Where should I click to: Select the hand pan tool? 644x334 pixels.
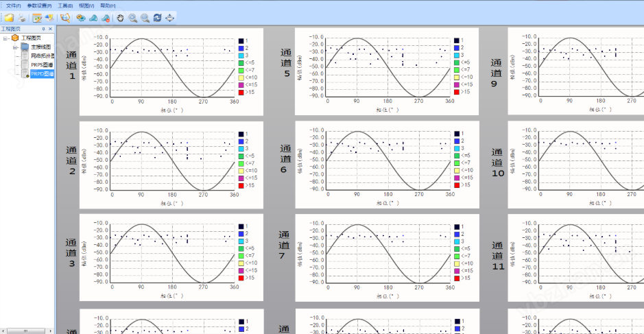point(120,17)
